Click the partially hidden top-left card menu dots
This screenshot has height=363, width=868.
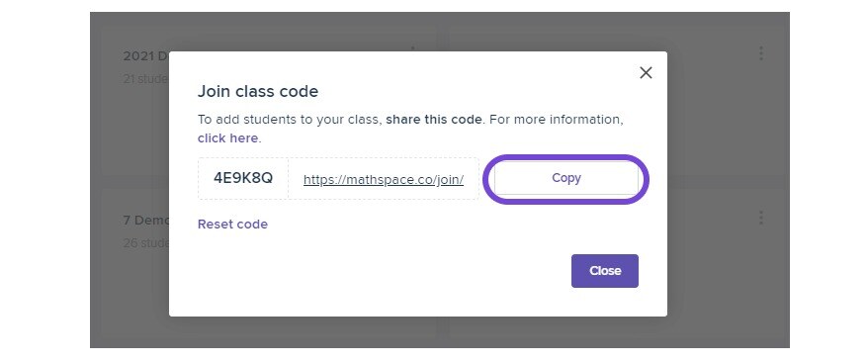pos(412,48)
